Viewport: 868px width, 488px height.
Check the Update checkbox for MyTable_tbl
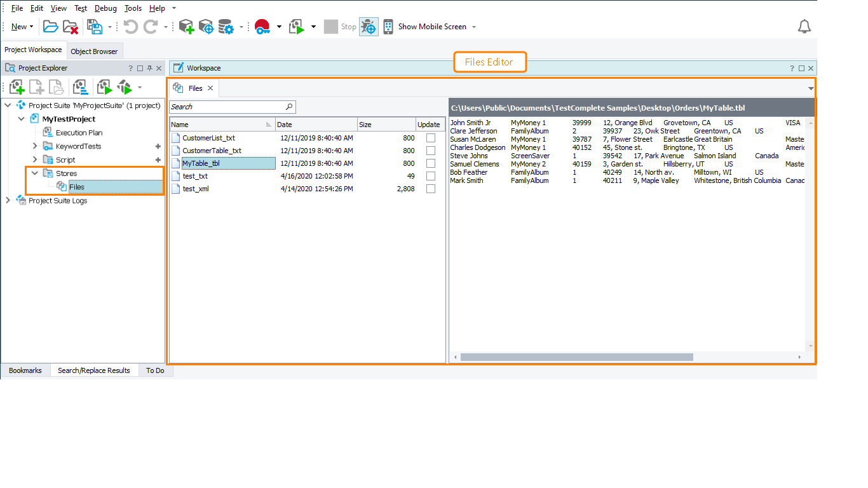431,163
